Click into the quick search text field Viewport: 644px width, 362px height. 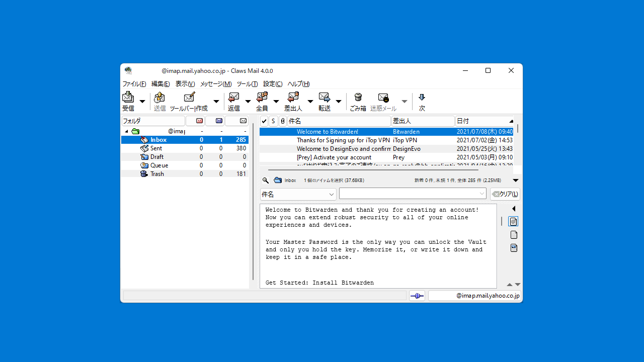[x=409, y=194]
